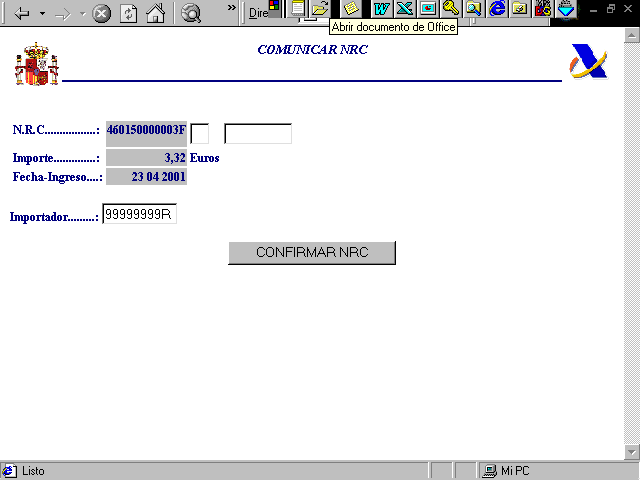
Task: Click the wide empty NRC text field
Action: point(258,133)
